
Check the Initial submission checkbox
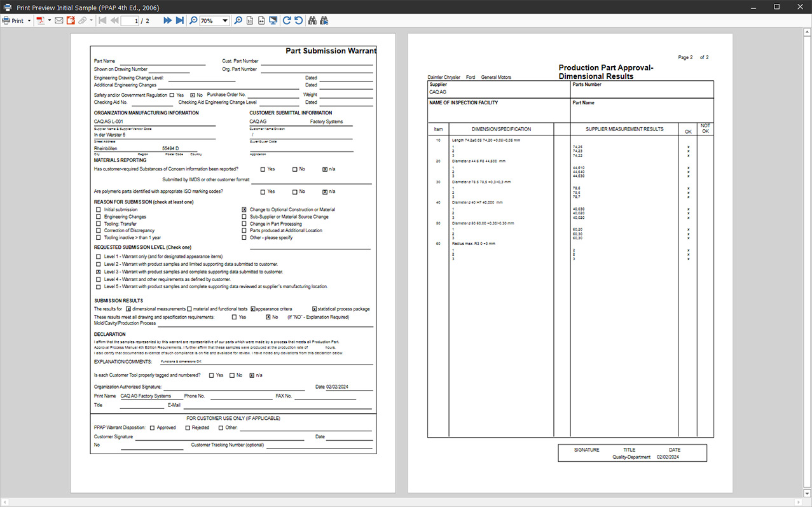click(98, 209)
